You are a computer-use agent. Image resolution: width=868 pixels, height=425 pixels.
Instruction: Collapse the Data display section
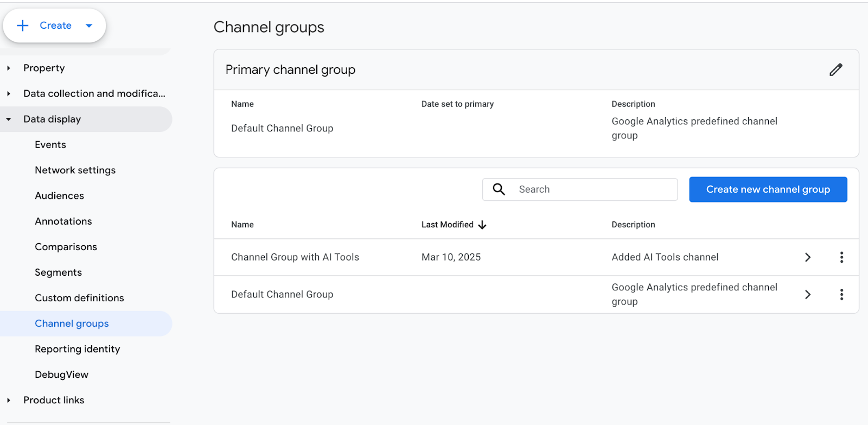[x=9, y=119]
